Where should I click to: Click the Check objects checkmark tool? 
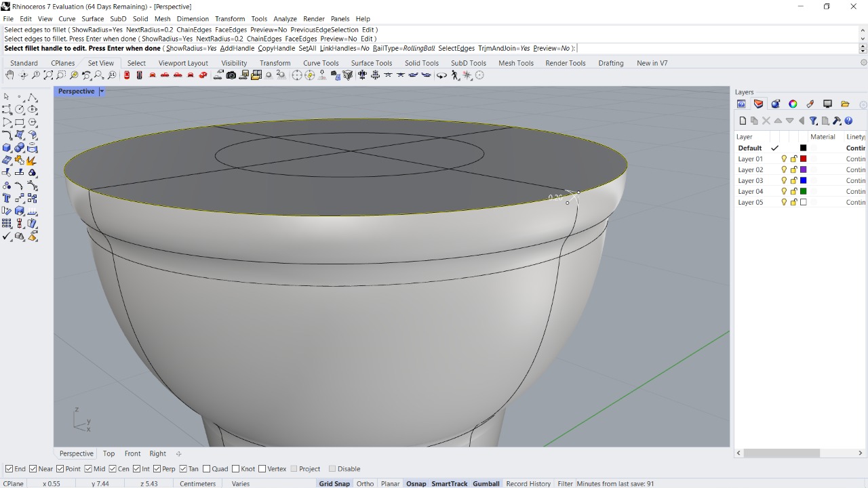point(7,236)
